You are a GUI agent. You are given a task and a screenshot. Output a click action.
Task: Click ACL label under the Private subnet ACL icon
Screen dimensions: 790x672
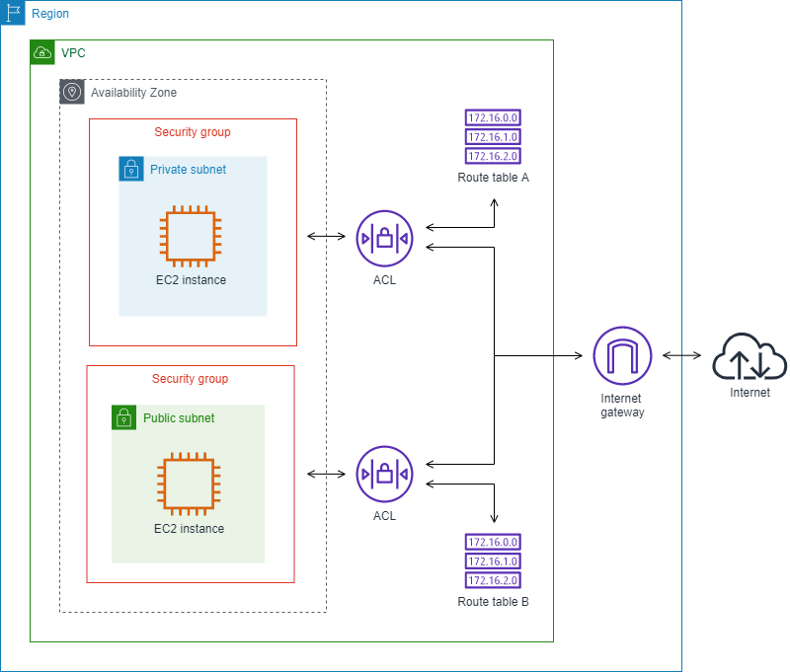[384, 280]
